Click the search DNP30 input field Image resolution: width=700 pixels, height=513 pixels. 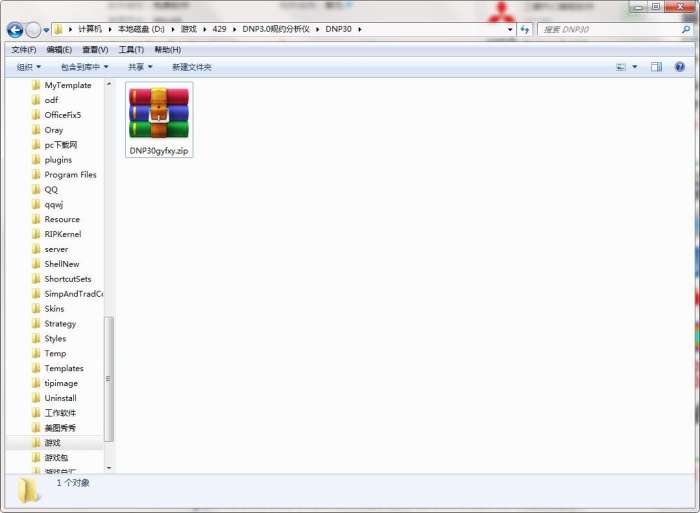609,29
